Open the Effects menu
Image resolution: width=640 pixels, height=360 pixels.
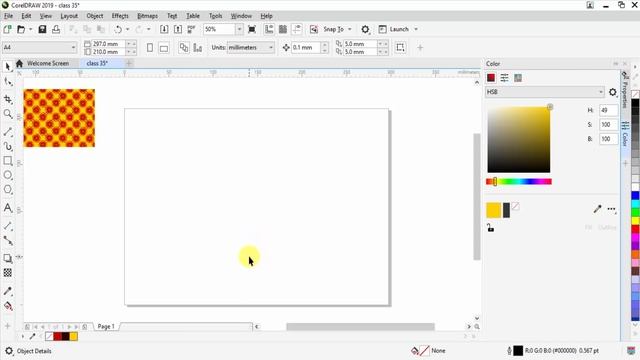pyautogui.click(x=120, y=16)
